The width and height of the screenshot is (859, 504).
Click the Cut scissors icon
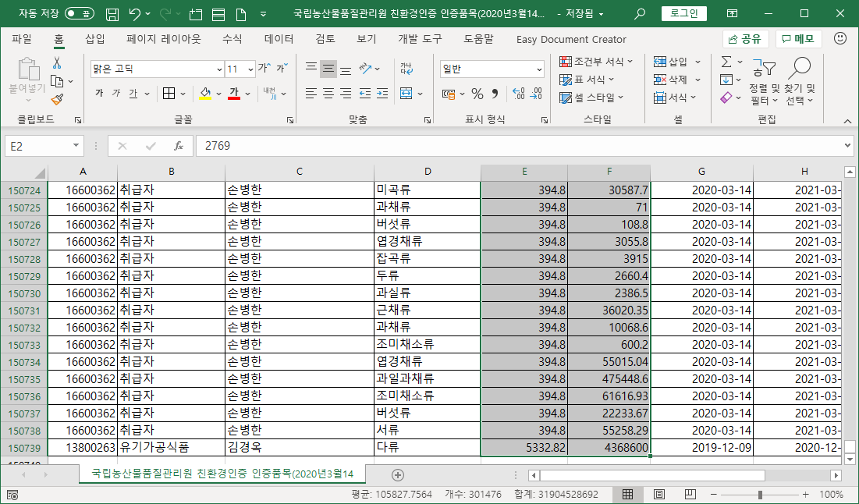point(57,62)
